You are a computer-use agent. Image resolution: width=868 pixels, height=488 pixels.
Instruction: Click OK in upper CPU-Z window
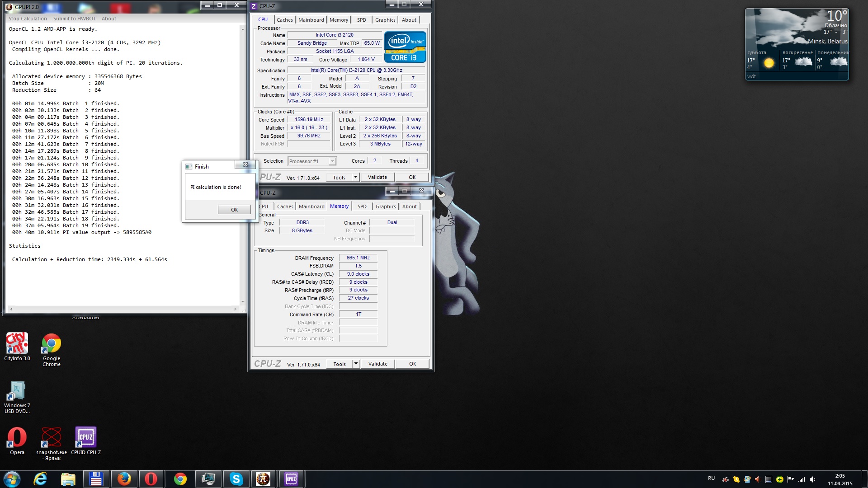point(412,178)
